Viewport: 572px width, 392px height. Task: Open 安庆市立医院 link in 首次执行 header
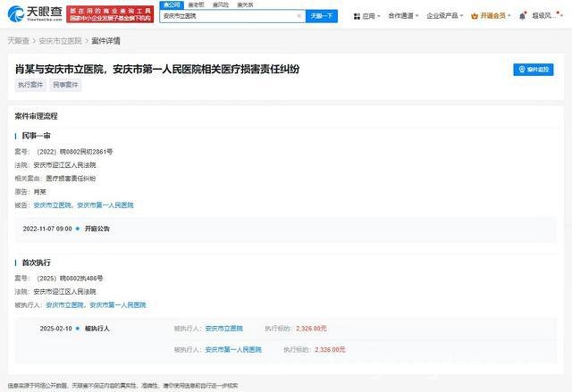click(x=64, y=305)
